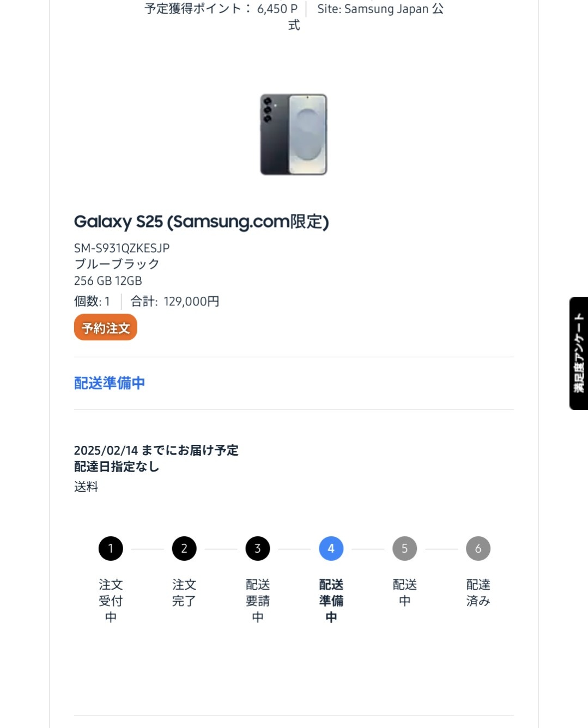Click the 予定獲得ポイント 6,450 P text
588x728 pixels.
point(221,9)
